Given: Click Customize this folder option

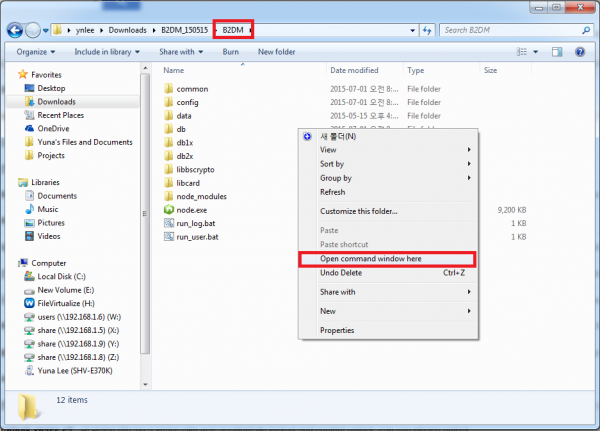Looking at the screenshot, I should pyautogui.click(x=358, y=211).
